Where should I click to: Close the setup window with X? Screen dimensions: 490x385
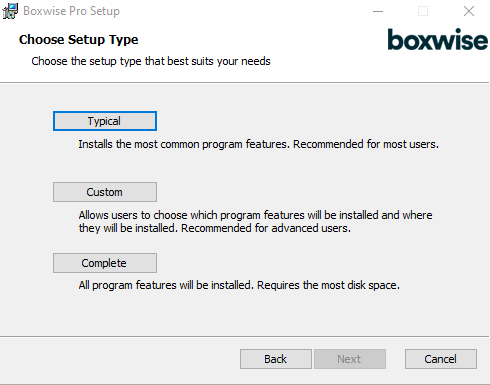tap(469, 11)
